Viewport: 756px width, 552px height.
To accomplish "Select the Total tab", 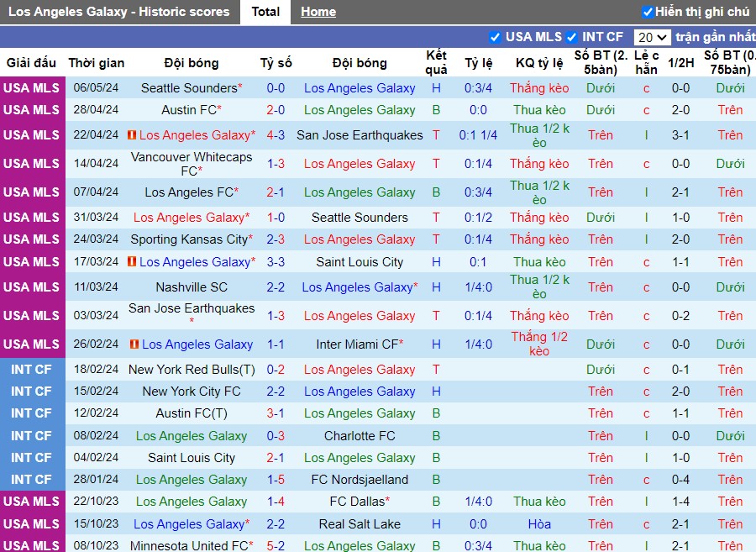I will coord(265,12).
